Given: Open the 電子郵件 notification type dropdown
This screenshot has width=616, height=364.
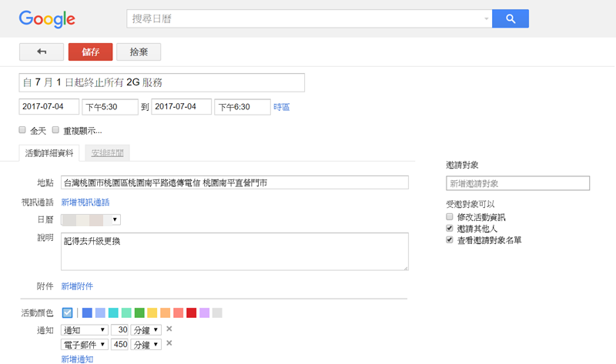Looking at the screenshot, I should tap(85, 344).
